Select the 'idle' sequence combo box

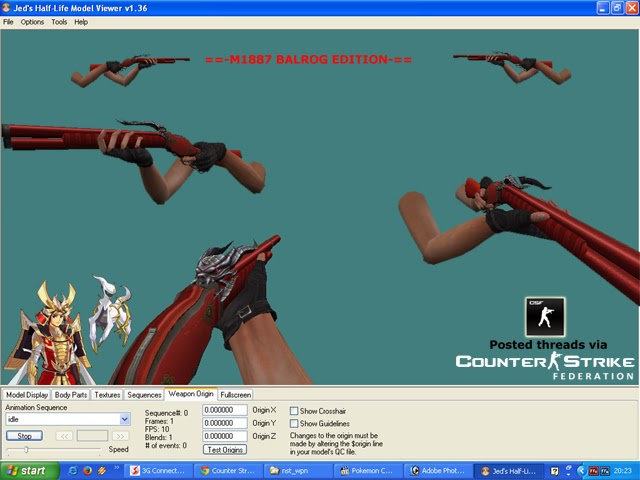68,419
